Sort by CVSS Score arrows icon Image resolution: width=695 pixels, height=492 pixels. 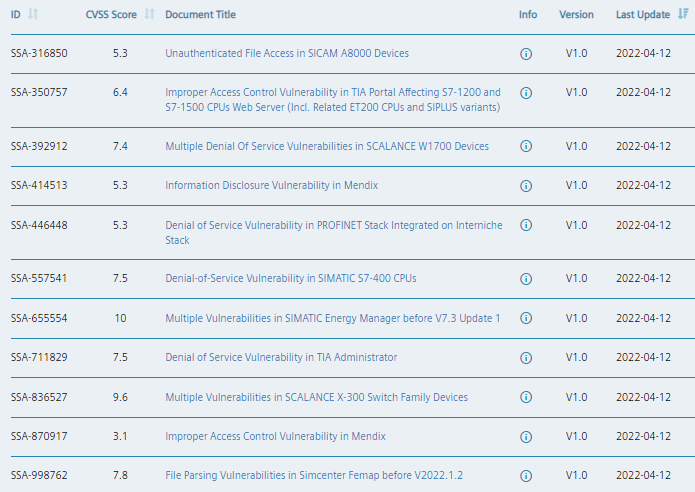(149, 14)
